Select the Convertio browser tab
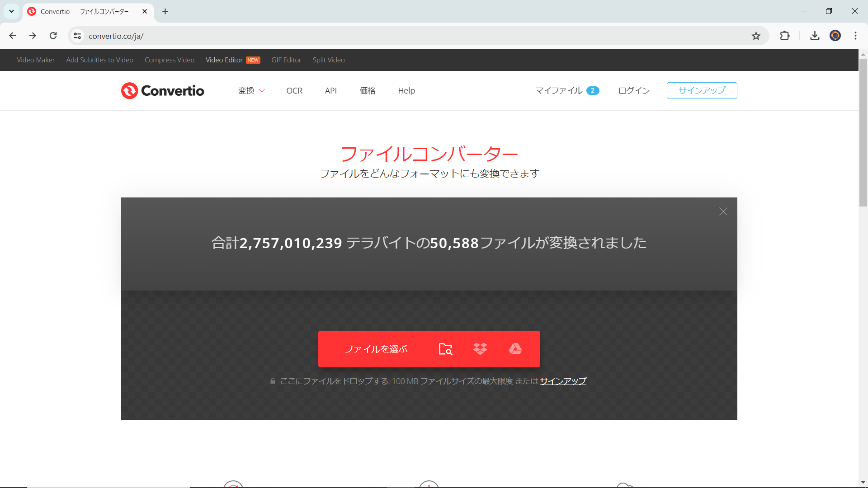868x488 pixels. (x=88, y=11)
